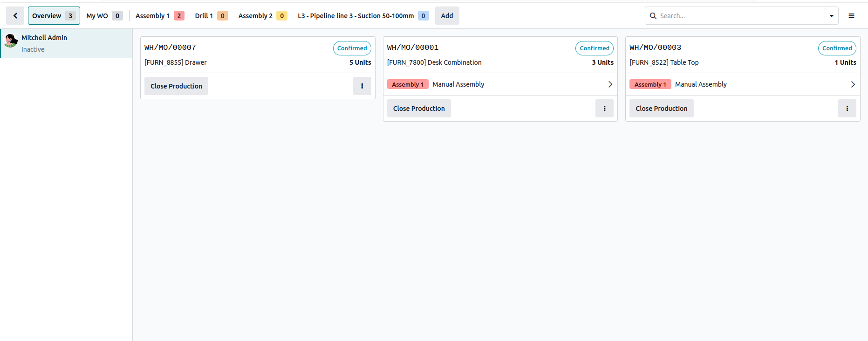Open the hamburger menu at top right

851,16
